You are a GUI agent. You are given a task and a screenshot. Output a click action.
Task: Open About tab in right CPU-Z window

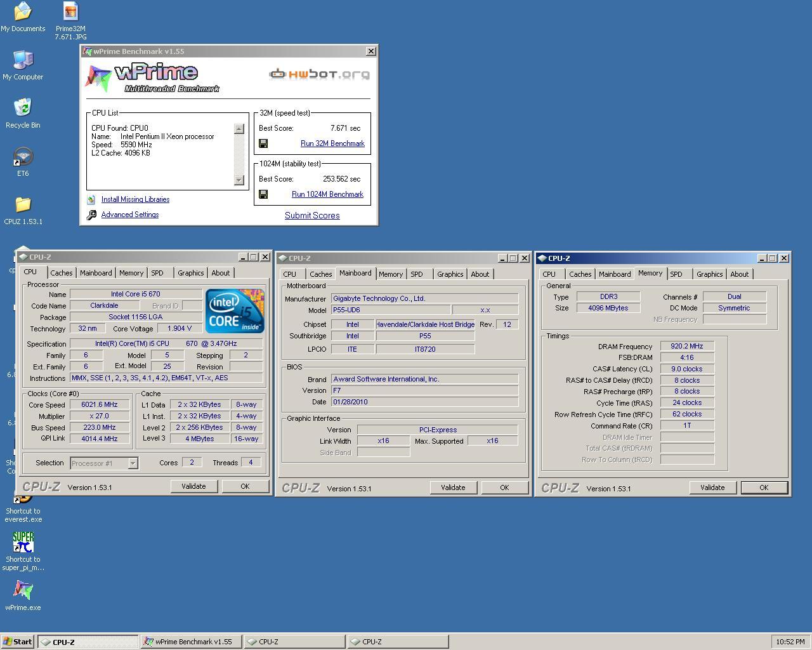[740, 274]
